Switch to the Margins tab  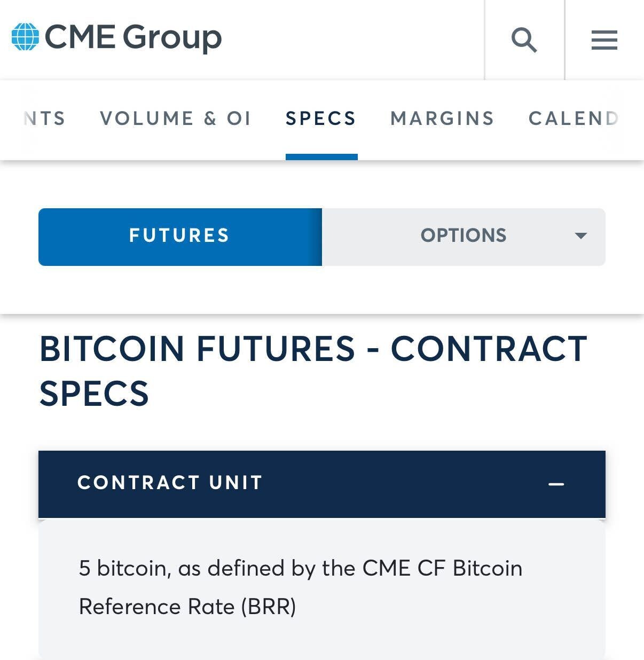point(442,119)
